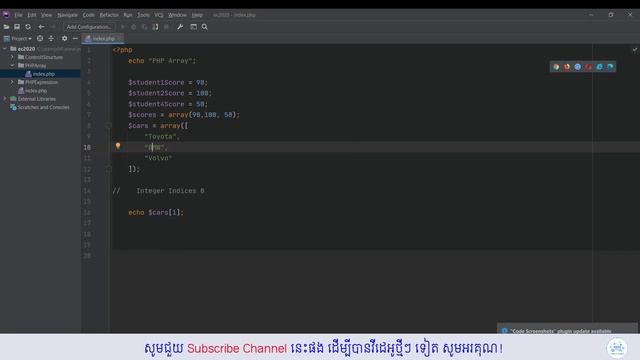Open page in Internet Explorer icon

click(599, 67)
